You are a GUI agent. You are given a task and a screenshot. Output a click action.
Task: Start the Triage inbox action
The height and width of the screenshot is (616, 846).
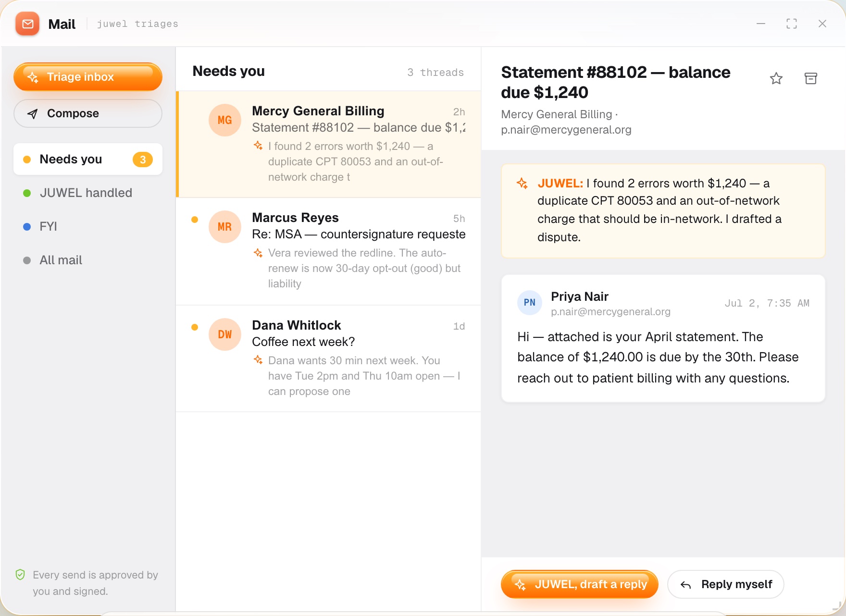88,77
